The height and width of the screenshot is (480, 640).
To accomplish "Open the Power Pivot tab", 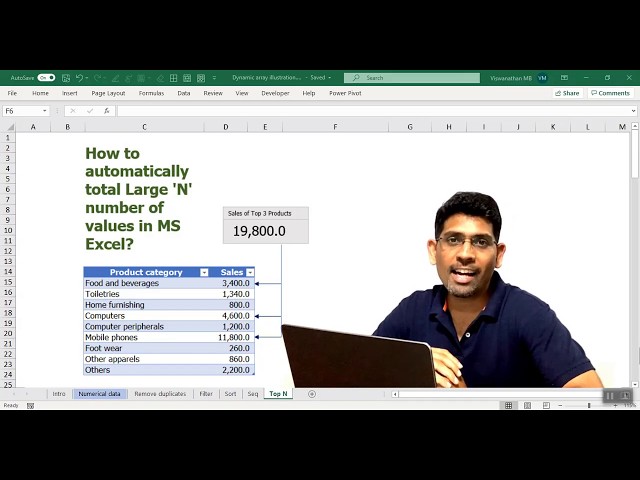I will tap(345, 93).
